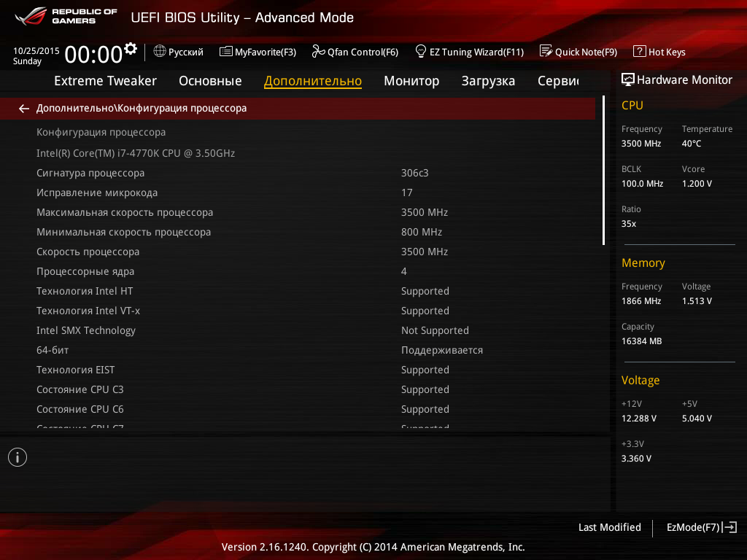
Task: Click the Voltage heading in Hardware Monitor
Action: coord(640,381)
